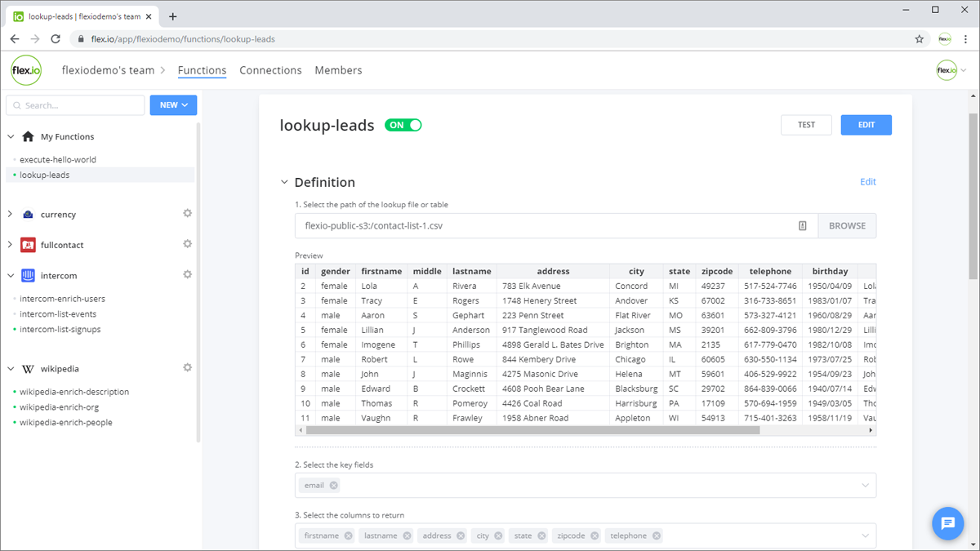Click the wikipedia W icon
The width and height of the screenshot is (980, 551).
click(28, 369)
